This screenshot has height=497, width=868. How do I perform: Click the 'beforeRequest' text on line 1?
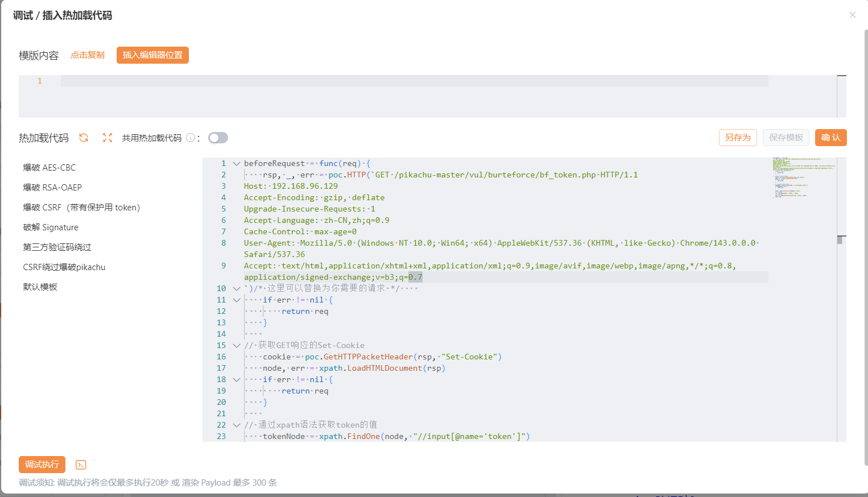click(x=274, y=163)
